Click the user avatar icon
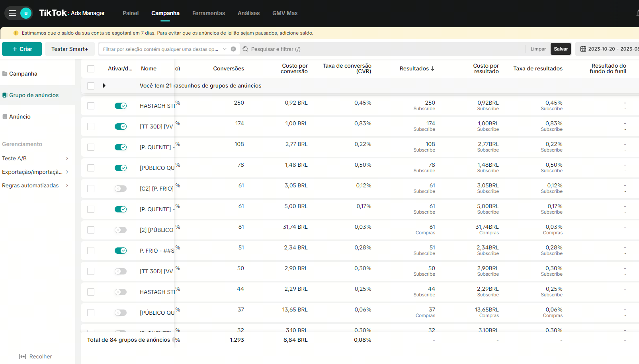 point(26,13)
